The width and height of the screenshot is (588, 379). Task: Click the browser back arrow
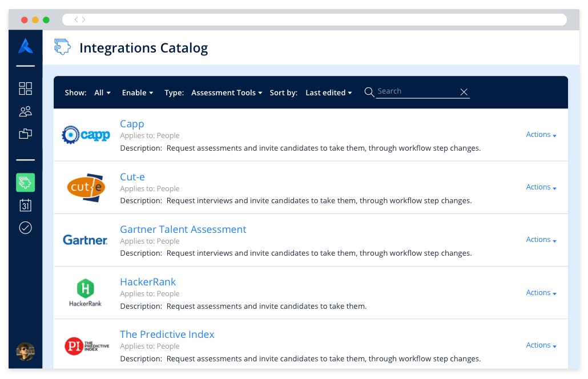pos(76,19)
